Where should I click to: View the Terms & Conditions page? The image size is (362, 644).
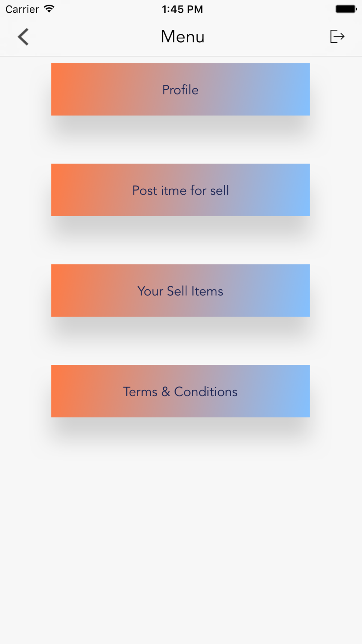tap(180, 392)
